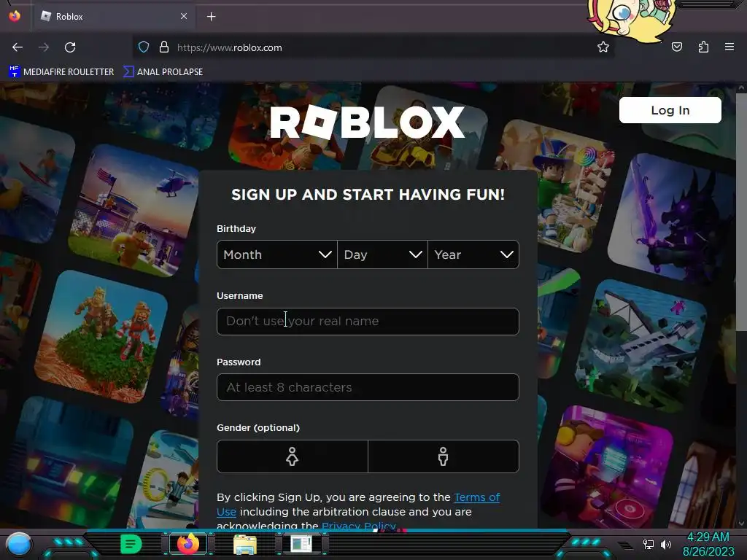Click the padlock site security icon

pos(164,47)
